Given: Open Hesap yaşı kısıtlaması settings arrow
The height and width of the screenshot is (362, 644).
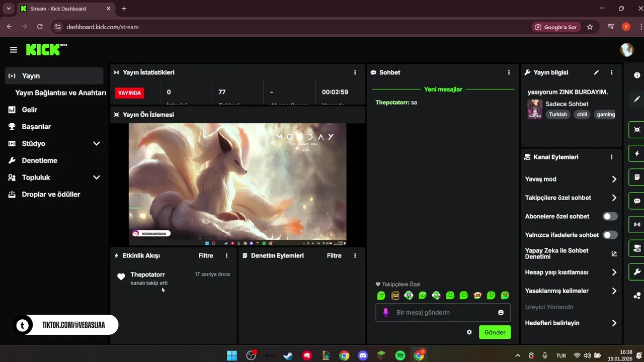Looking at the screenshot, I should coord(614,272).
